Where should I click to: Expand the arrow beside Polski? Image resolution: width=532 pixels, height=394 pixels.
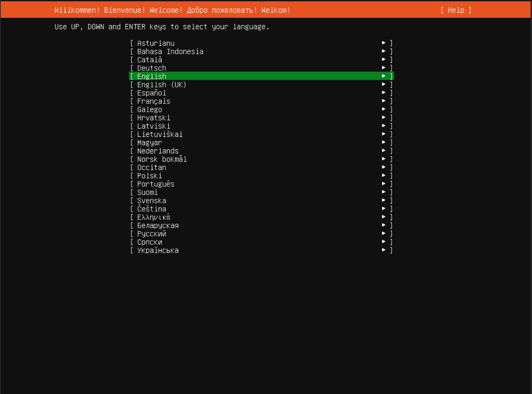[x=384, y=175]
